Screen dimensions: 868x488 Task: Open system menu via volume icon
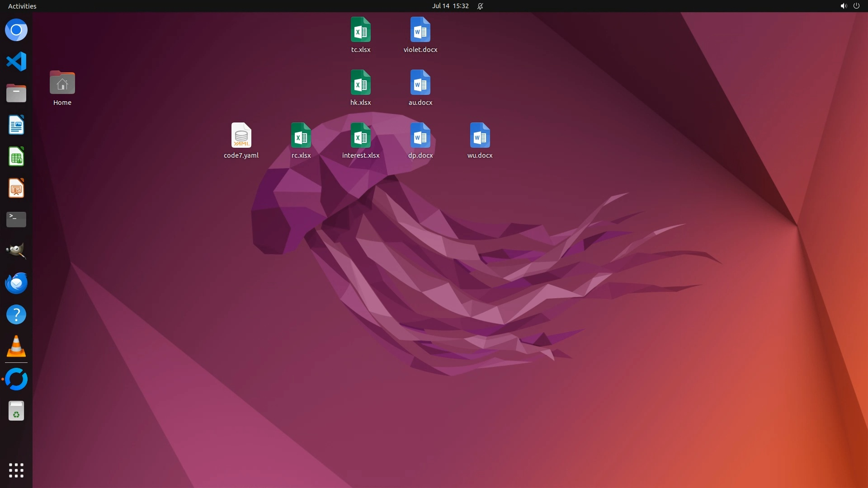point(843,6)
